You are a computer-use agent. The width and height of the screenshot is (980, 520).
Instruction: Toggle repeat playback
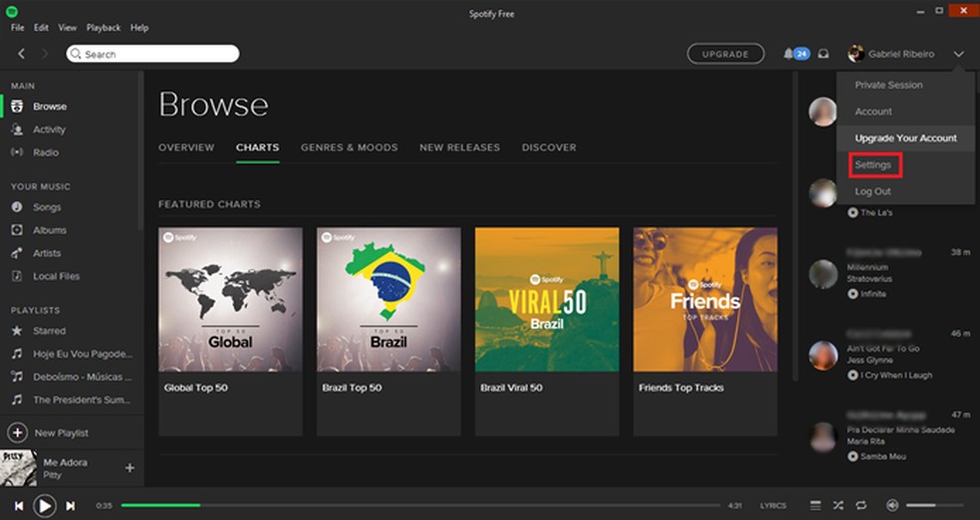click(x=861, y=505)
